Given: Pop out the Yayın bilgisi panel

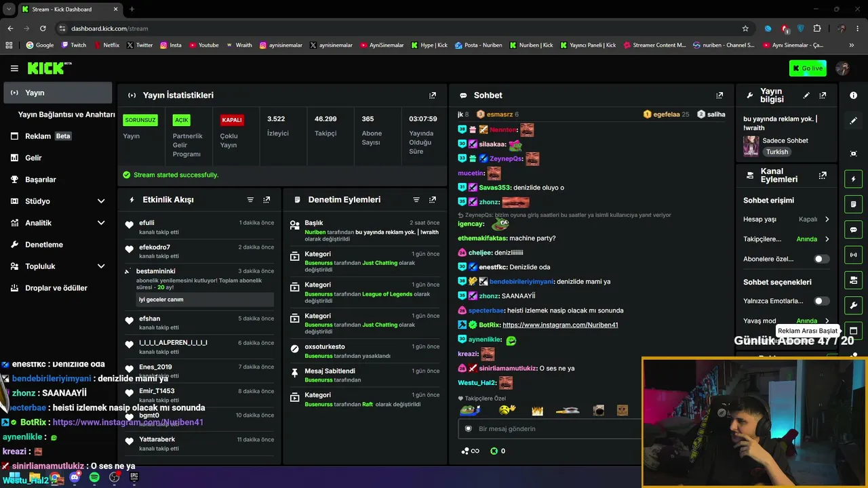Looking at the screenshot, I should coord(823,96).
